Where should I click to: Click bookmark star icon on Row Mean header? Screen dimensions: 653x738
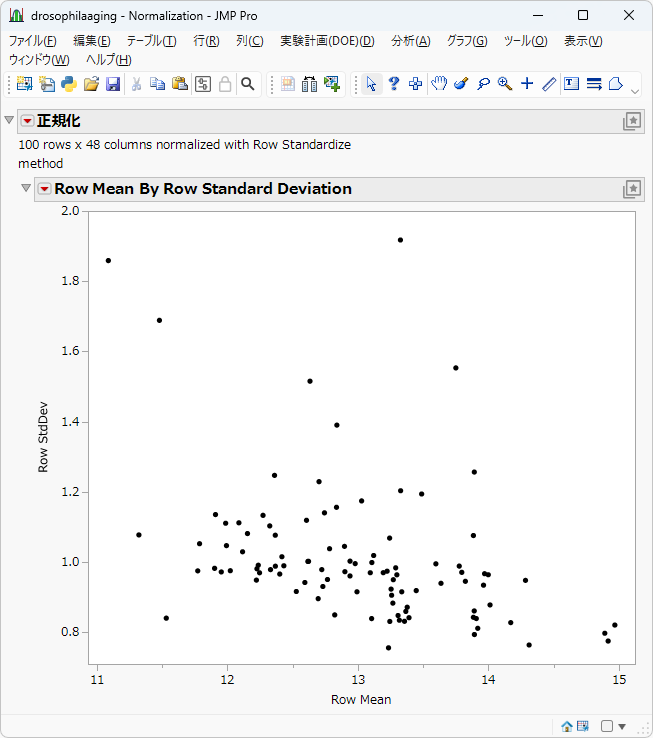632,189
